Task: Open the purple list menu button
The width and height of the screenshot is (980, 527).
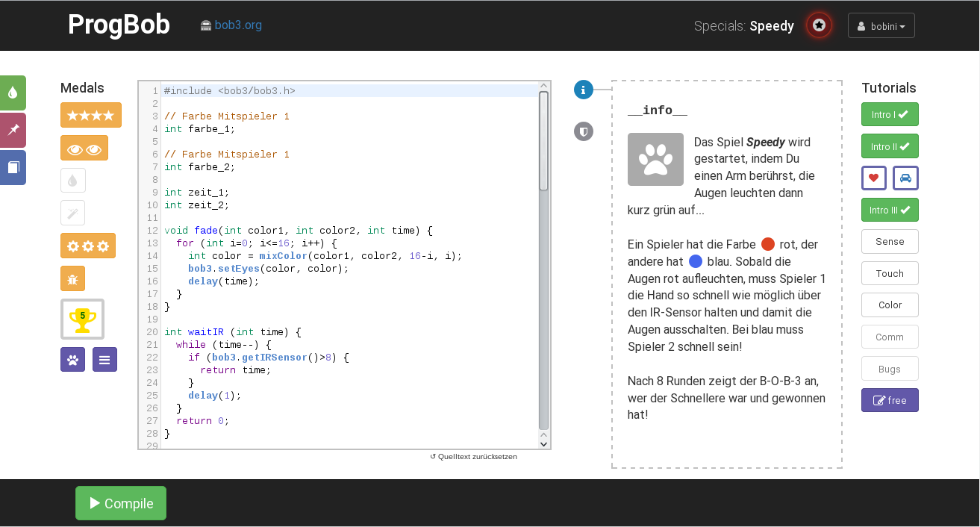Action: tap(104, 359)
